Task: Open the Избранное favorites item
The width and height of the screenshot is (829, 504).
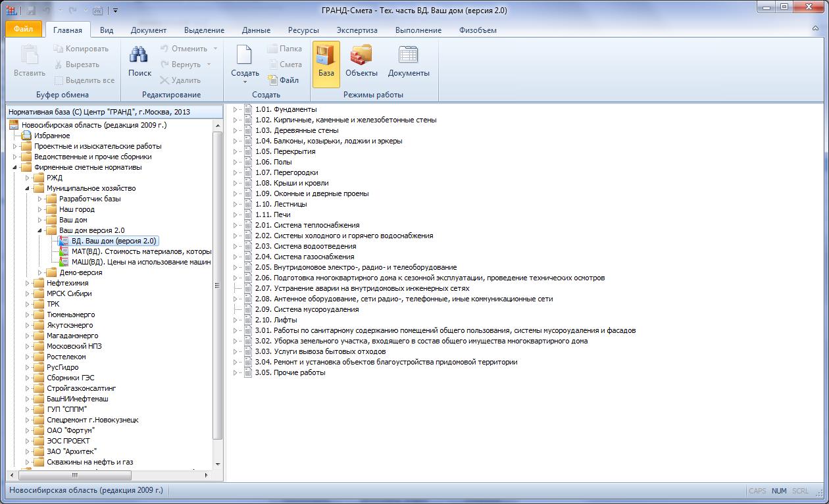Action: click(52, 136)
